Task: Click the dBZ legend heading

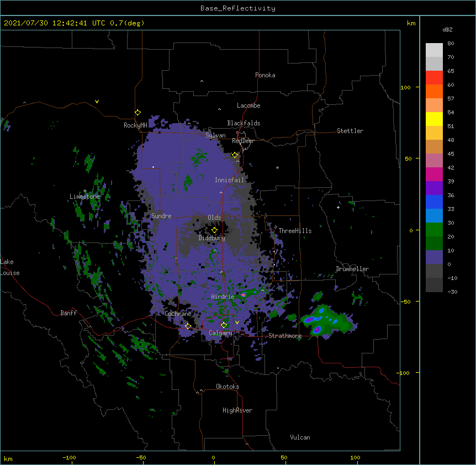Action: point(447,29)
